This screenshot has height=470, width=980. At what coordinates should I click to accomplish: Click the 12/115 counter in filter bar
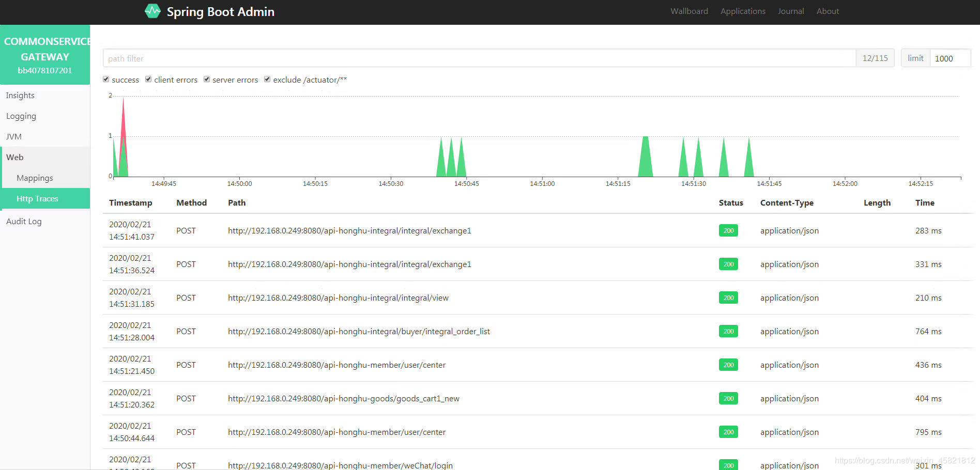click(875, 58)
